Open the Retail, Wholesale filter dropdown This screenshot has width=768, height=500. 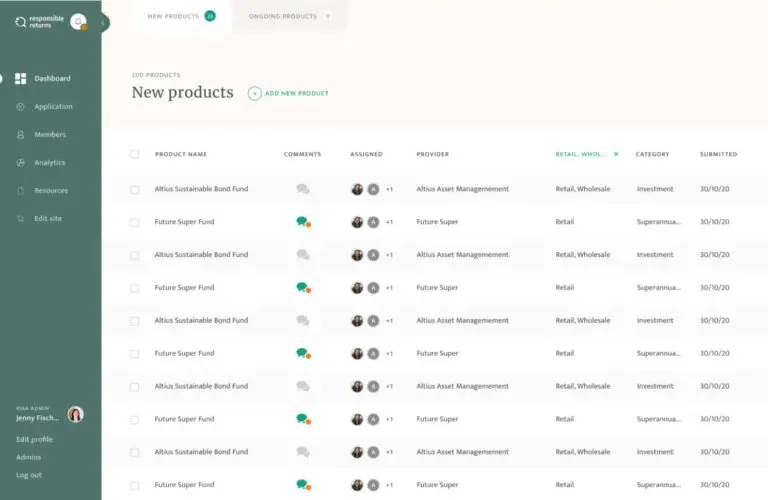pos(581,154)
